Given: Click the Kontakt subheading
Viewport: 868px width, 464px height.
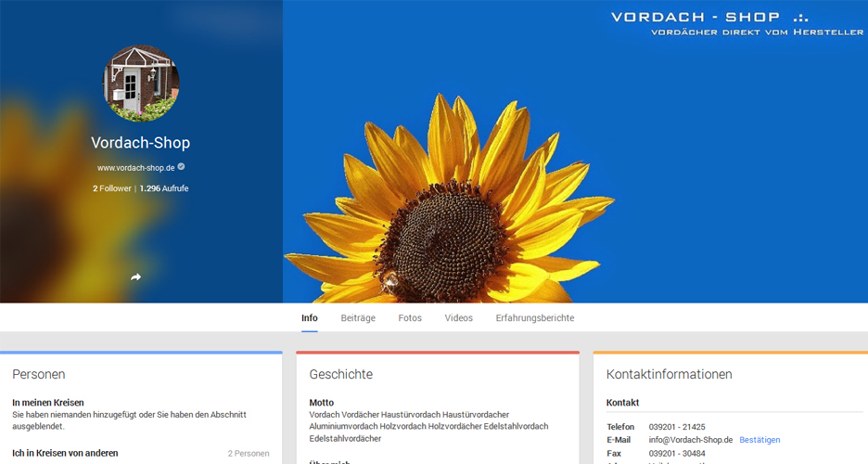Looking at the screenshot, I should point(623,403).
